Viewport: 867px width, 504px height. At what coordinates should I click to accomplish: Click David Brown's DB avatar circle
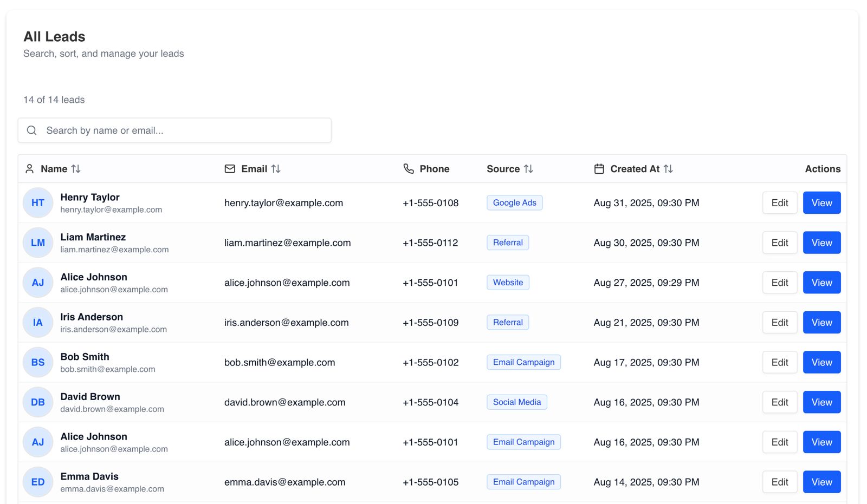pyautogui.click(x=37, y=402)
